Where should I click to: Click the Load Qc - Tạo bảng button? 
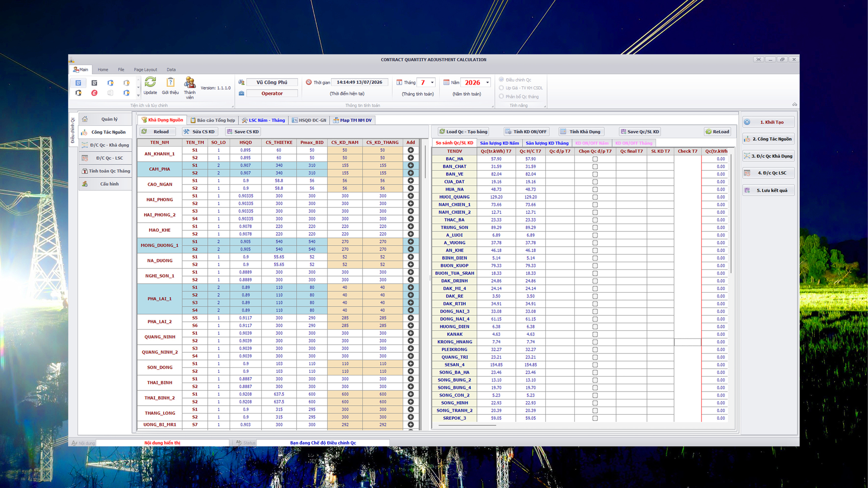click(463, 131)
